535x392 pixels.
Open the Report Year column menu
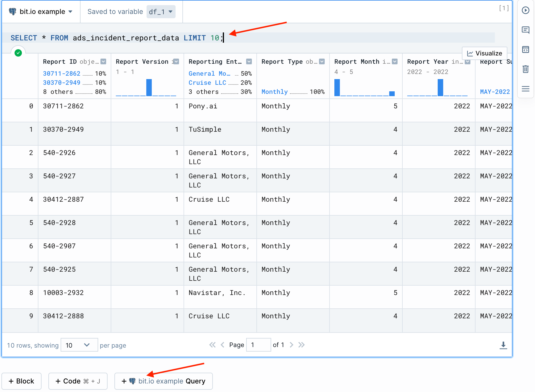tap(467, 62)
